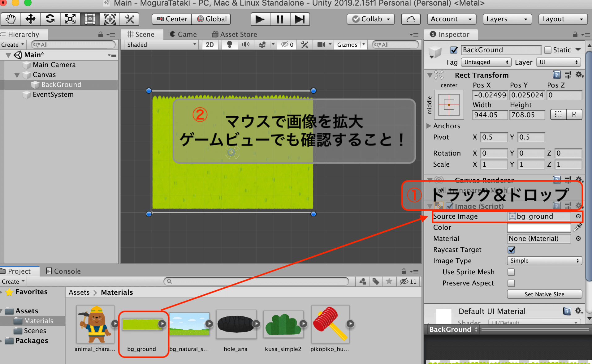Image resolution: width=592 pixels, height=364 pixels.
Task: Open the Account dropdown
Action: pyautogui.click(x=451, y=19)
